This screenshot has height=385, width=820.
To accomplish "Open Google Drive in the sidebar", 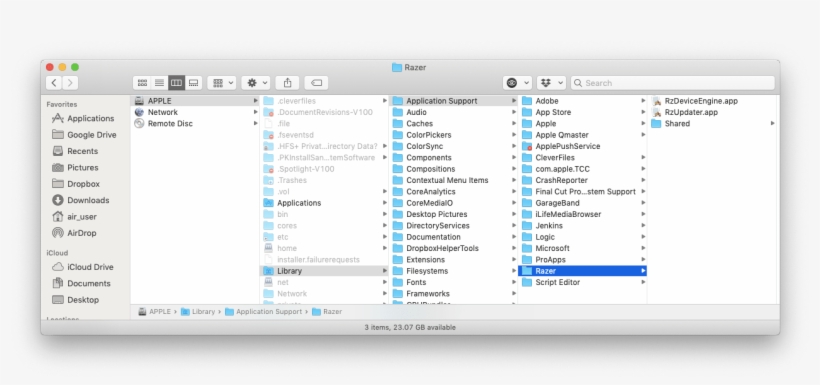I will [x=84, y=134].
